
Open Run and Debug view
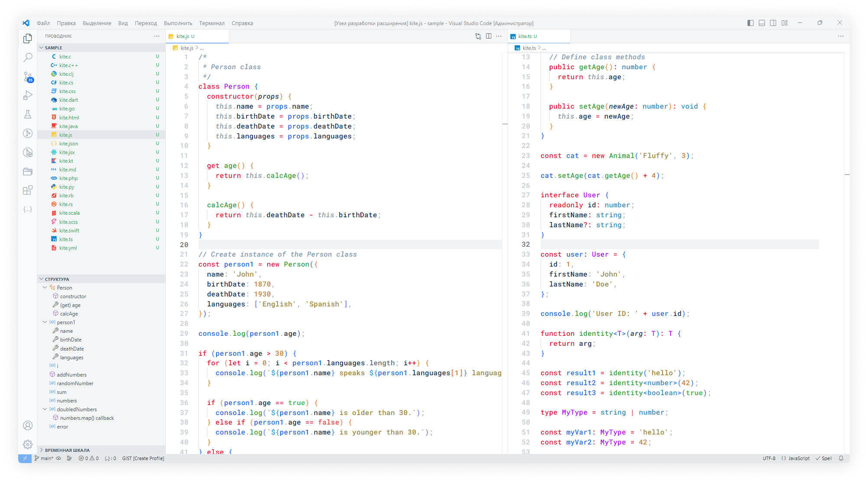(x=28, y=95)
